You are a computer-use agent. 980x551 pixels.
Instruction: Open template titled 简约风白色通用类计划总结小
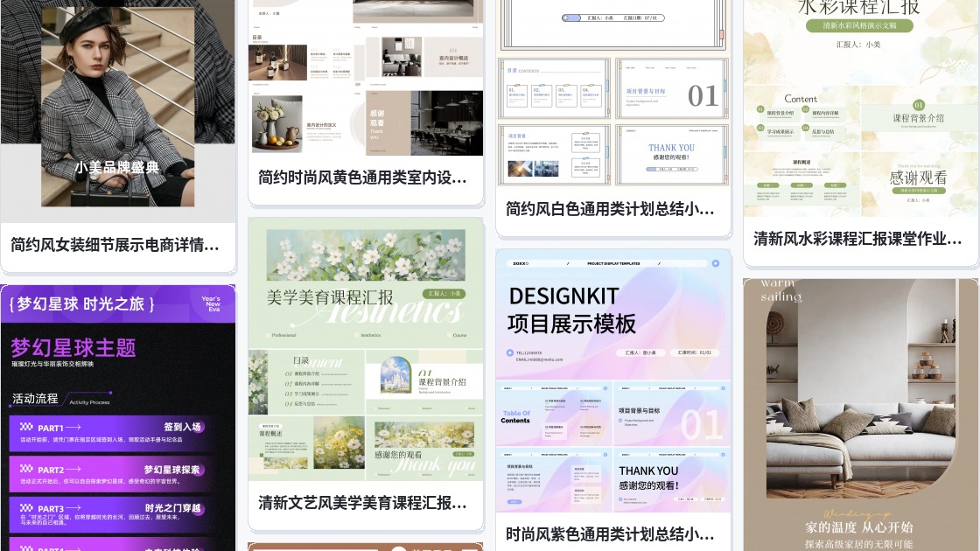tap(610, 209)
